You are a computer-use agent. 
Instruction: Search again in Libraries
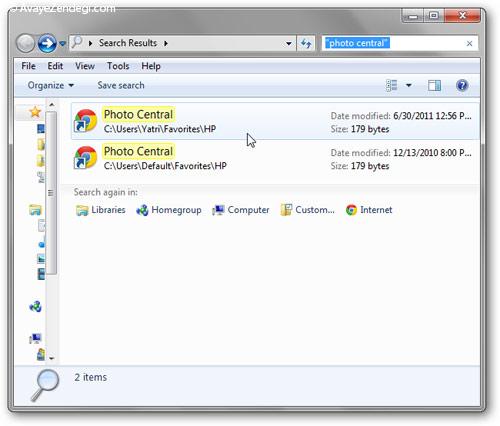[x=101, y=210]
